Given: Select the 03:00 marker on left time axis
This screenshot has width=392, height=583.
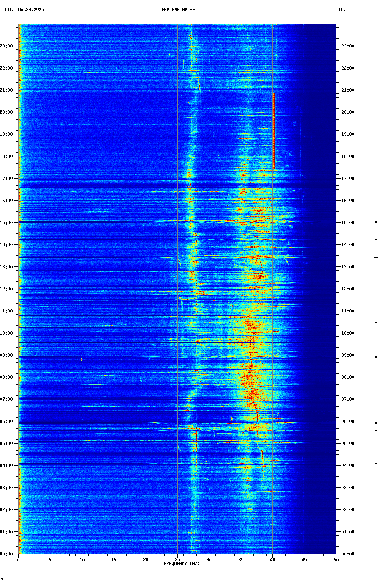Looking at the screenshot, I should (x=7, y=488).
